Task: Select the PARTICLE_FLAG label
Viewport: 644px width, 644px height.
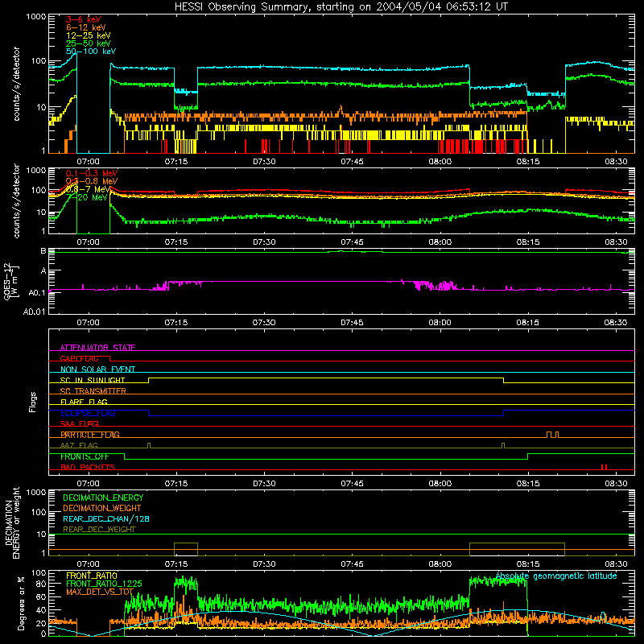Action: [90, 435]
